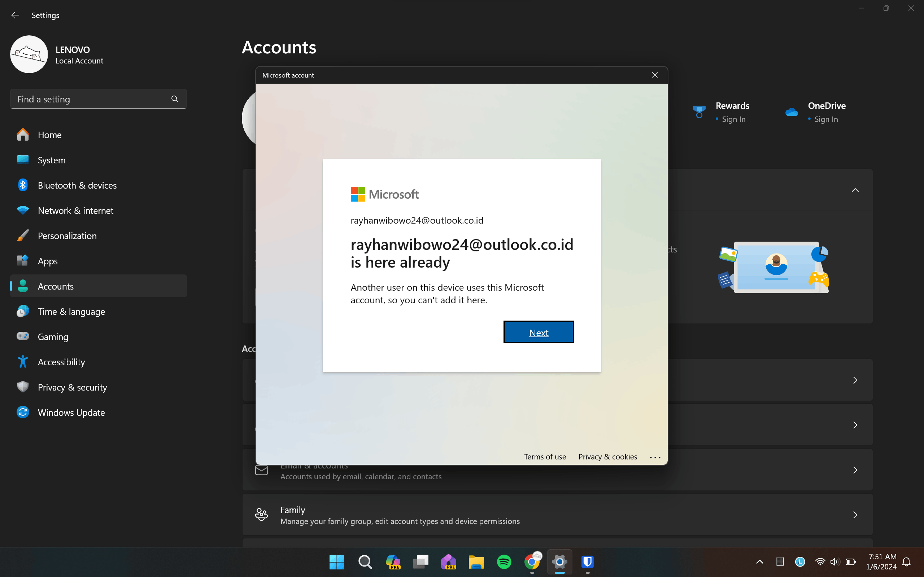The image size is (924, 577).
Task: Click the more options ellipsis button
Action: (654, 457)
